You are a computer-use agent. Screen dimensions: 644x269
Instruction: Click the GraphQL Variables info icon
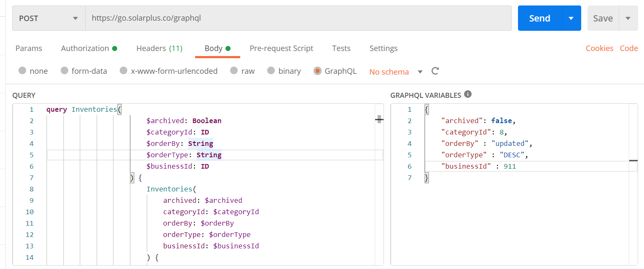click(x=467, y=94)
